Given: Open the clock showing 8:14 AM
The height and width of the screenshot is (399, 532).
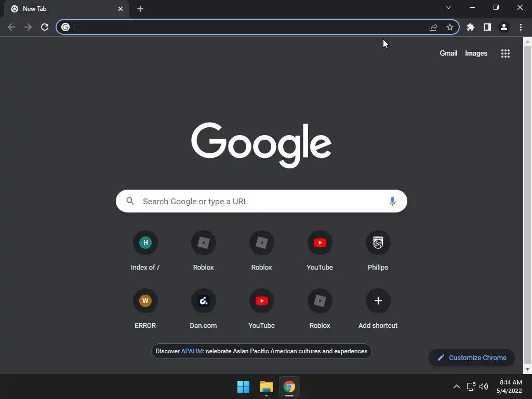Looking at the screenshot, I should tap(509, 387).
